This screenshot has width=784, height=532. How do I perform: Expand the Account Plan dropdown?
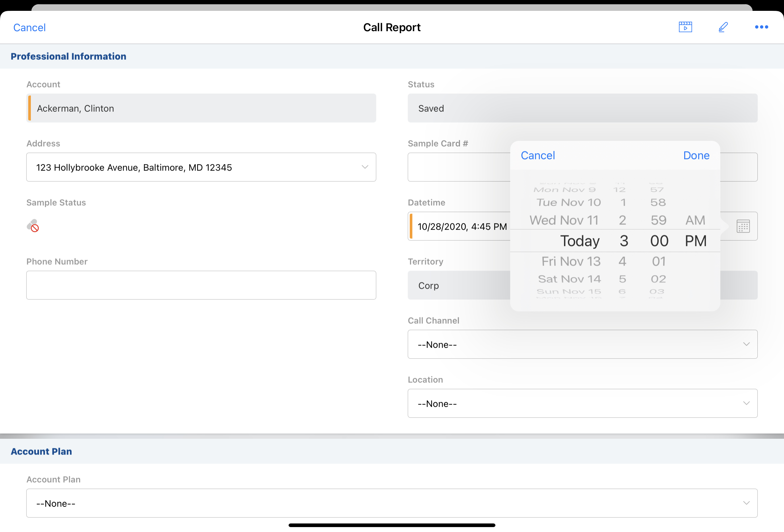[392, 503]
